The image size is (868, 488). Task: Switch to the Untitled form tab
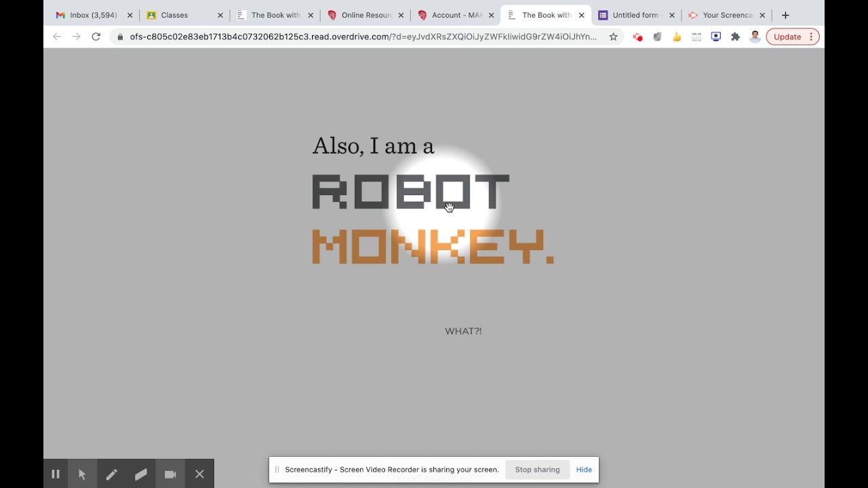tap(635, 15)
